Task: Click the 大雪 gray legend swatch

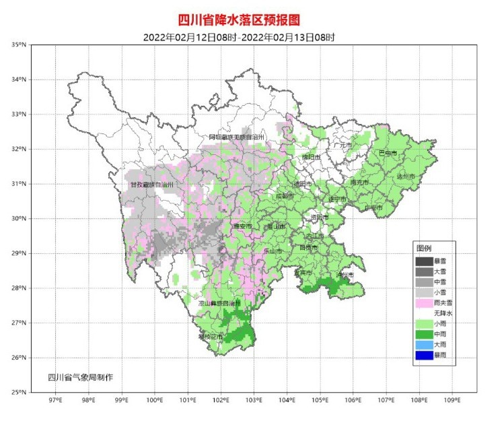Action: coord(424,271)
